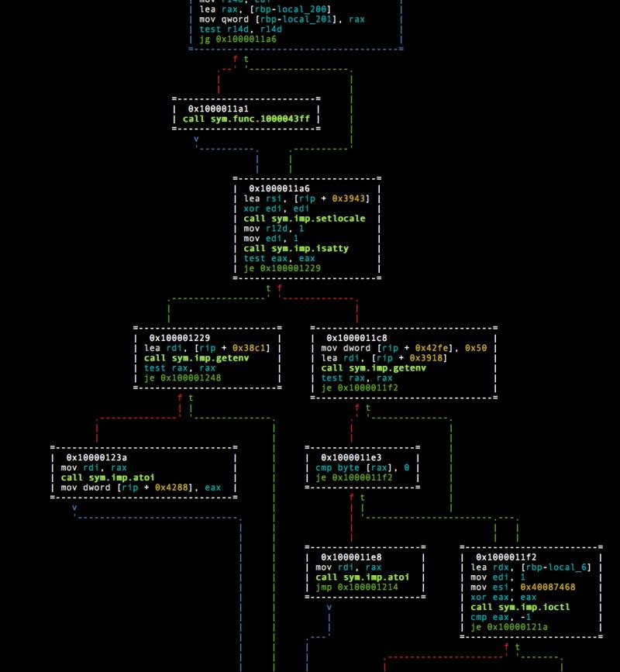Viewport: 620px width, 672px height.
Task: Click the 'xor eax, eax' instruction
Action: [504, 598]
